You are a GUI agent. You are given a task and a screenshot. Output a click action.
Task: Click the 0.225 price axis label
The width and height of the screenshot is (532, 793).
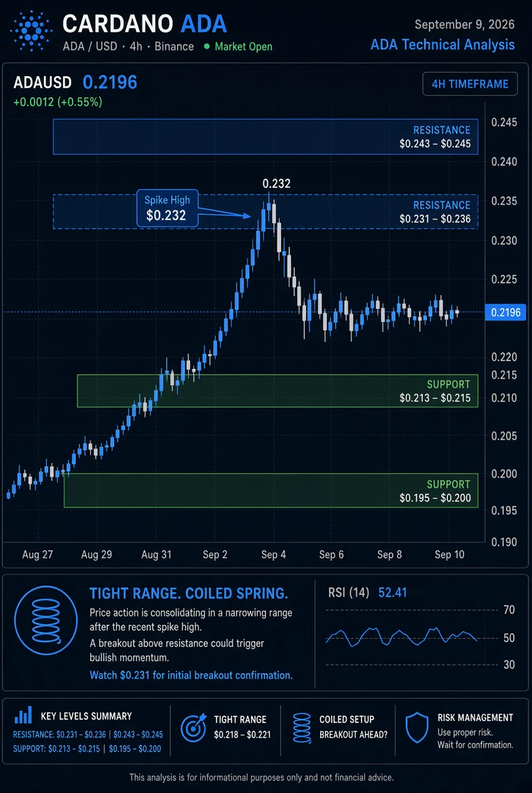coord(503,279)
